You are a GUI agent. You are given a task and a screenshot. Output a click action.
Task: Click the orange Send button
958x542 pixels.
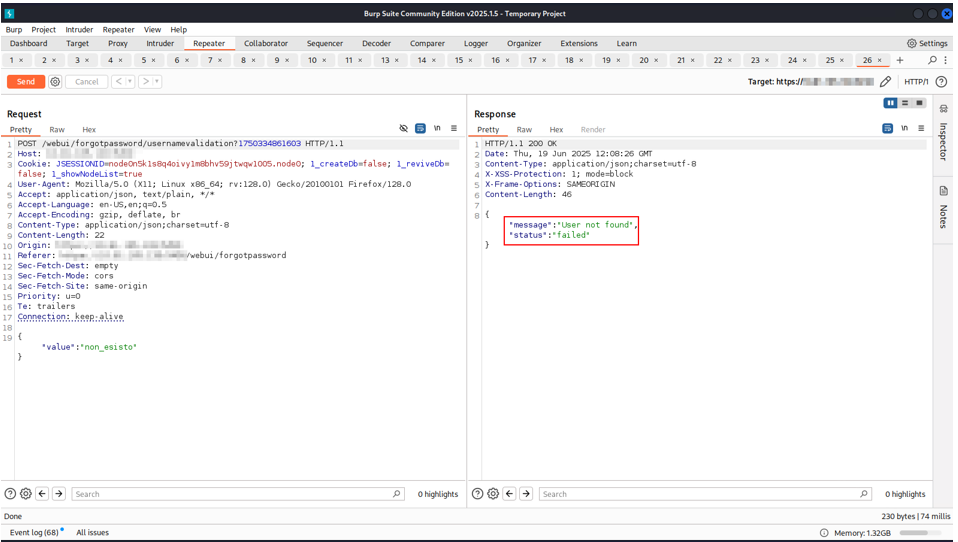[25, 82]
